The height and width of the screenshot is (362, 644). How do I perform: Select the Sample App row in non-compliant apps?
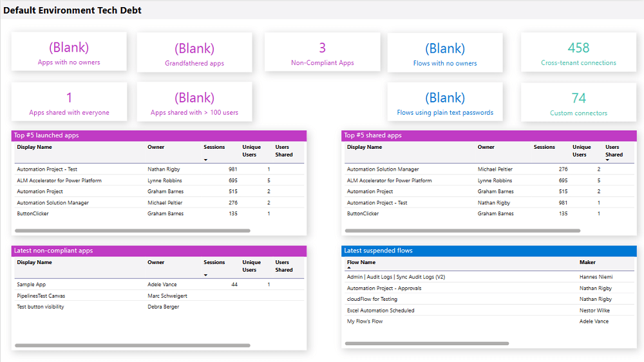32,284
